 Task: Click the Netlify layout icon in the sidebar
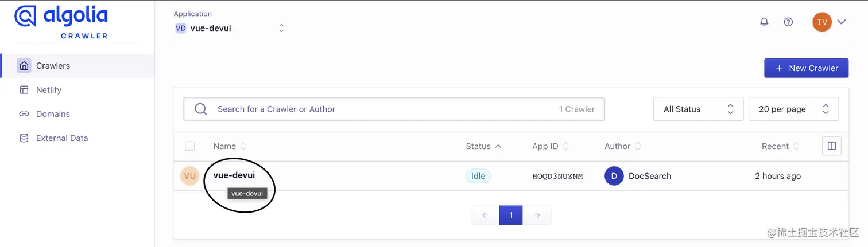click(24, 90)
